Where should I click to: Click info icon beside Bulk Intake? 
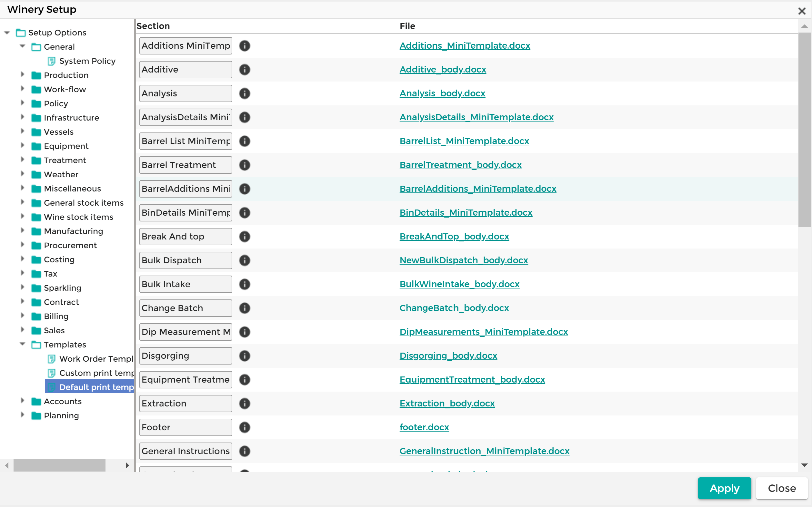coord(245,284)
